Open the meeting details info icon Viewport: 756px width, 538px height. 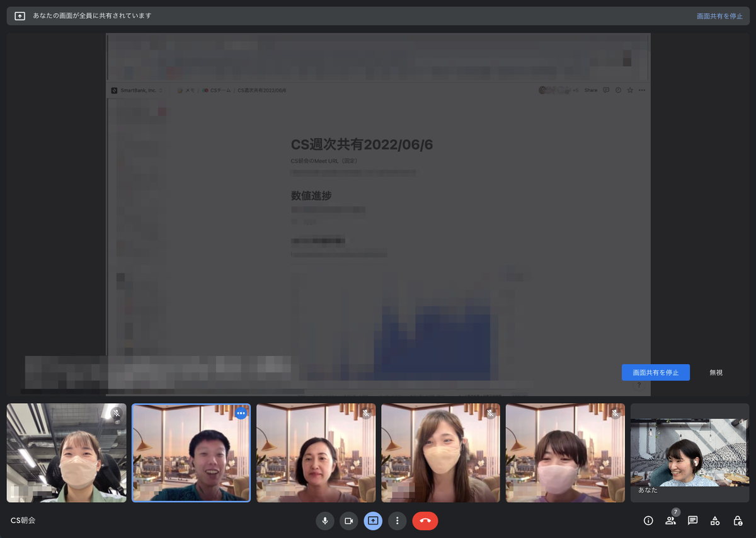pyautogui.click(x=648, y=521)
